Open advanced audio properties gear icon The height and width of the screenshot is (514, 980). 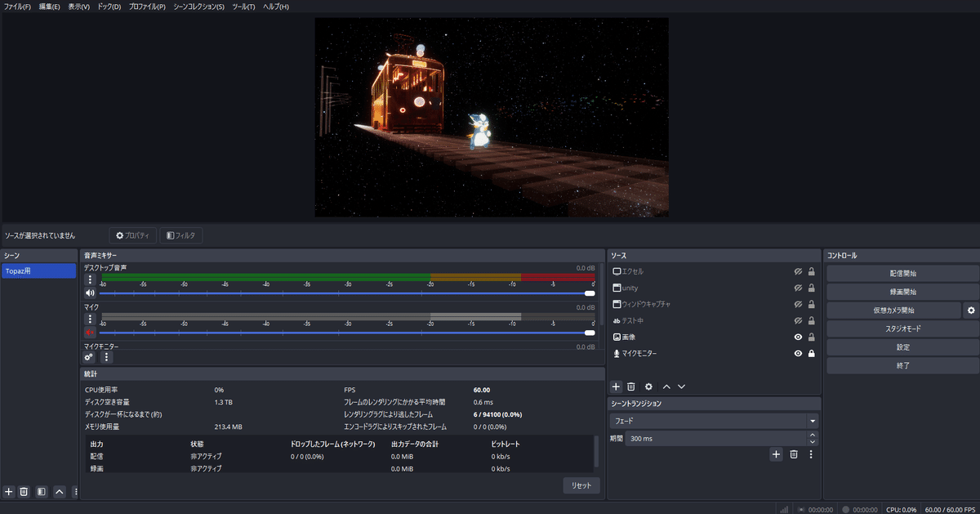pyautogui.click(x=89, y=357)
